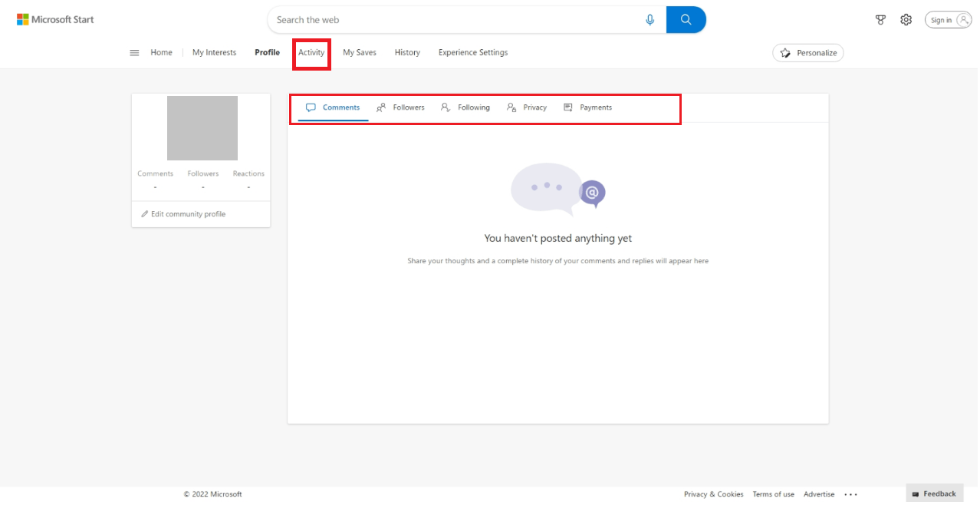
Task: Open My Interests in navigation
Action: 214,53
